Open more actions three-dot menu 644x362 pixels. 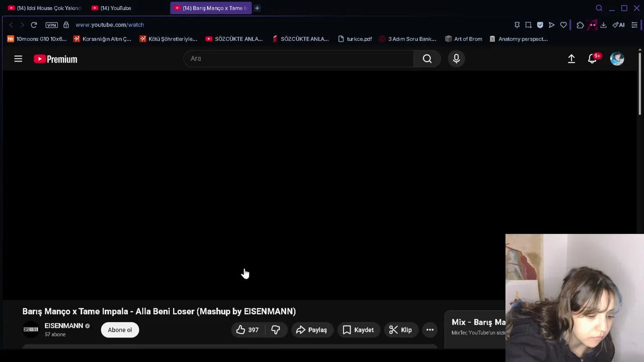430,330
